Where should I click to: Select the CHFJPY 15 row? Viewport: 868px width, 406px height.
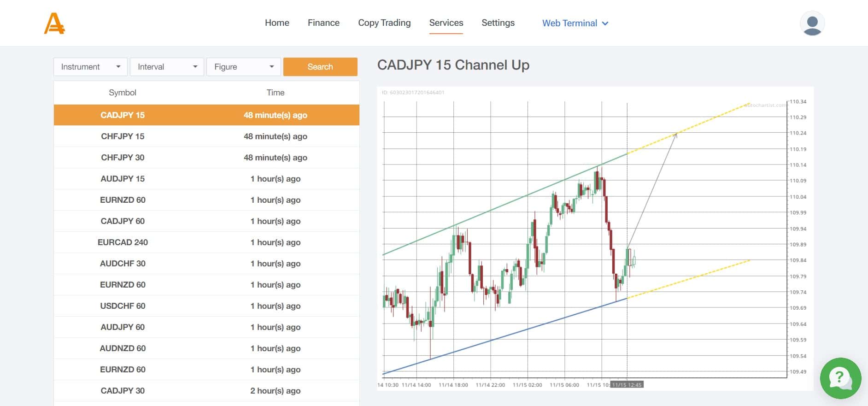(x=206, y=136)
